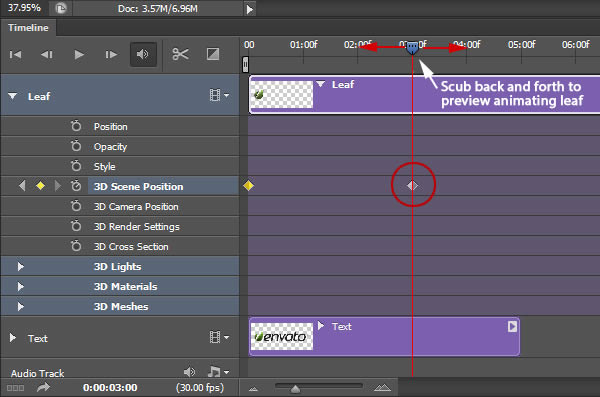Adjust the timeline zoom slider
Viewport: 600px width, 397px height.
[295, 389]
